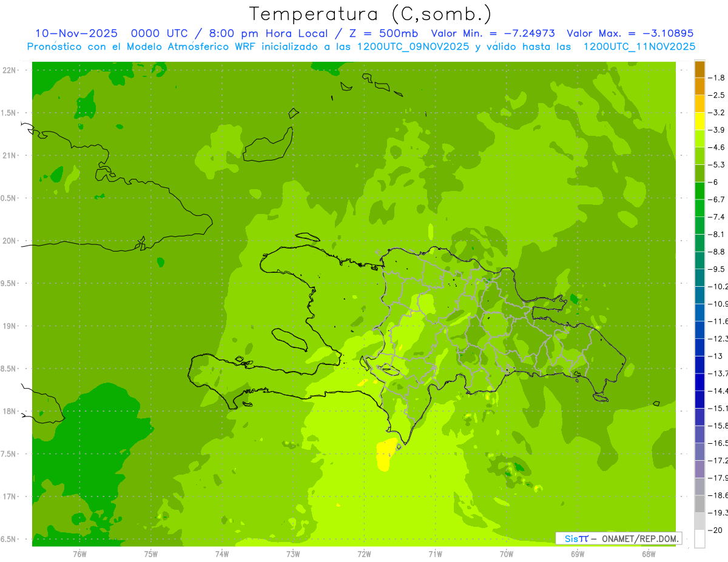728x562 pixels.
Task: Click the dark orange swatch above -1.8
Action: click(699, 69)
